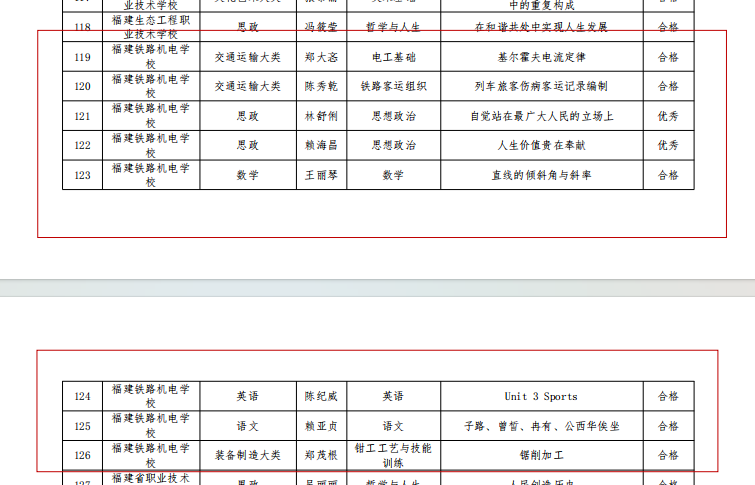Click the 装备制造大类 category cell

coord(247,455)
